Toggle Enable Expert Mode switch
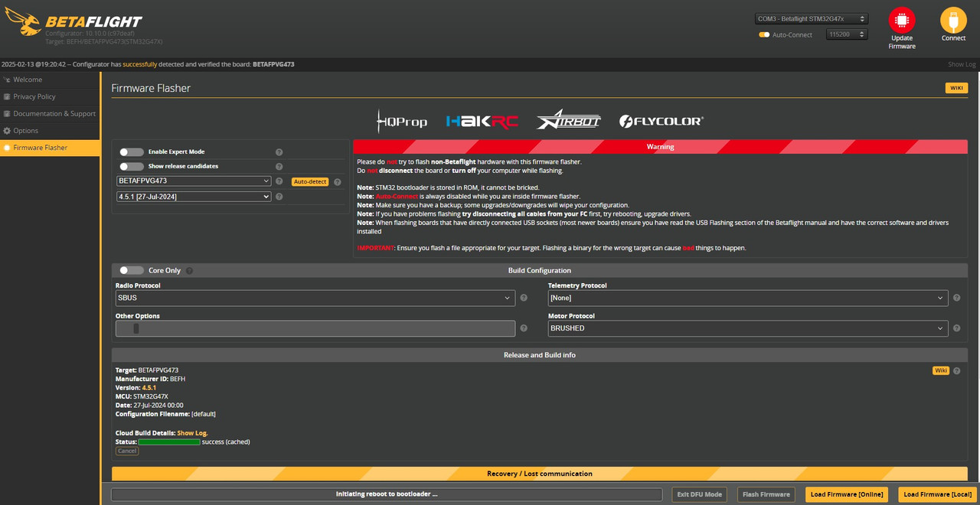980x505 pixels. point(132,152)
